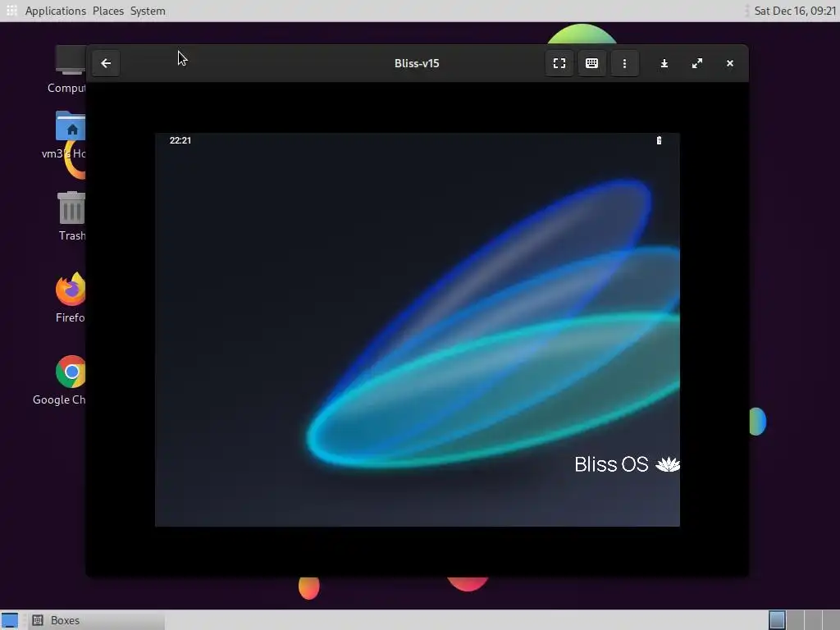840x630 pixels.
Task: Open the keyboard shortcuts button
Action: coord(591,63)
